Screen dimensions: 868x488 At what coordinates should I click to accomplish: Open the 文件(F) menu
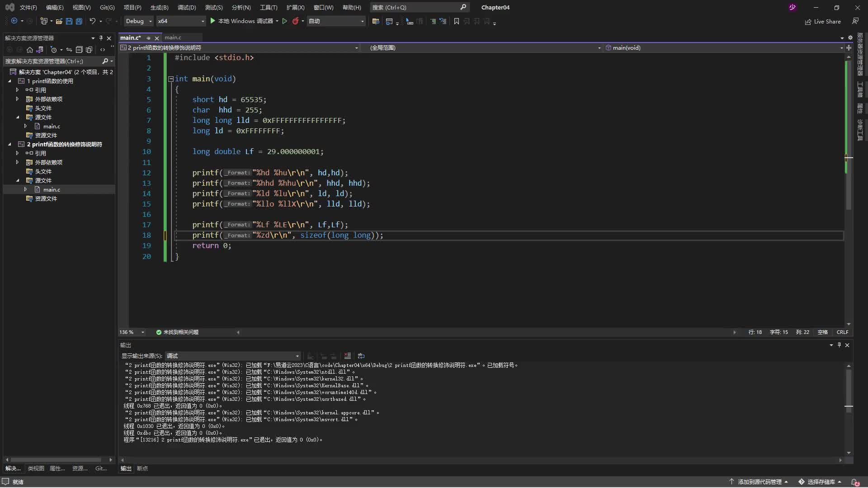pyautogui.click(x=28, y=7)
